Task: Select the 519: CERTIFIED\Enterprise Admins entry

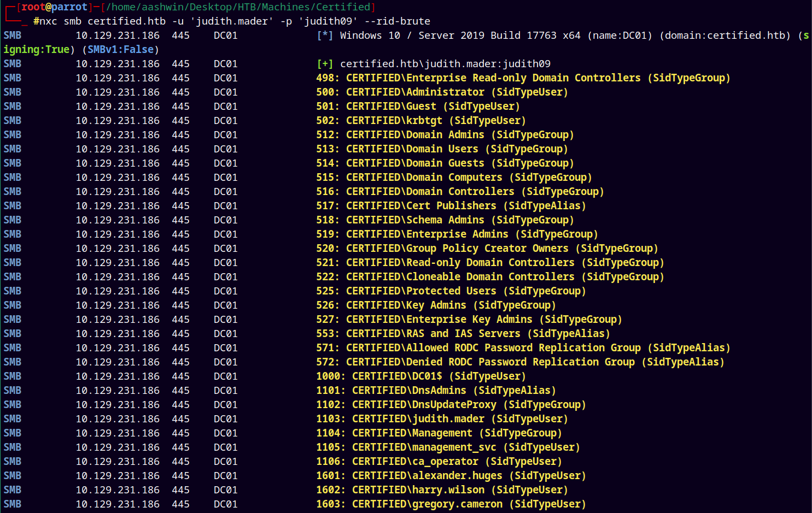Action: pos(457,234)
